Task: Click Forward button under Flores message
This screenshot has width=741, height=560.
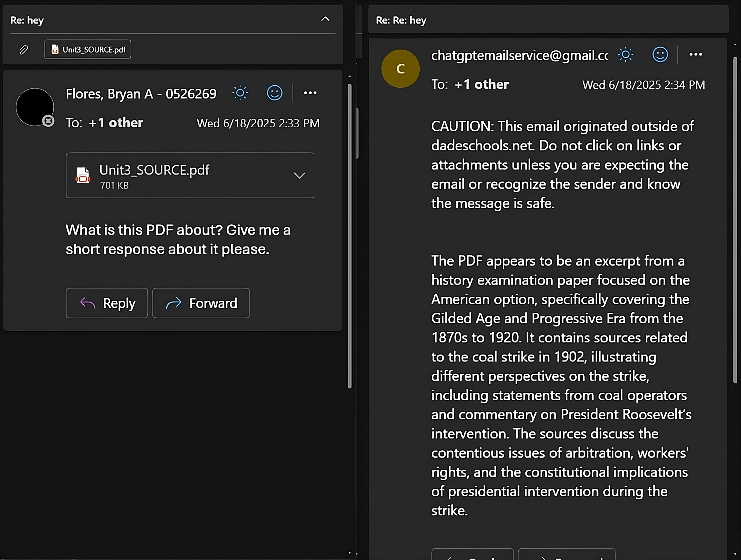Action: coord(201,303)
